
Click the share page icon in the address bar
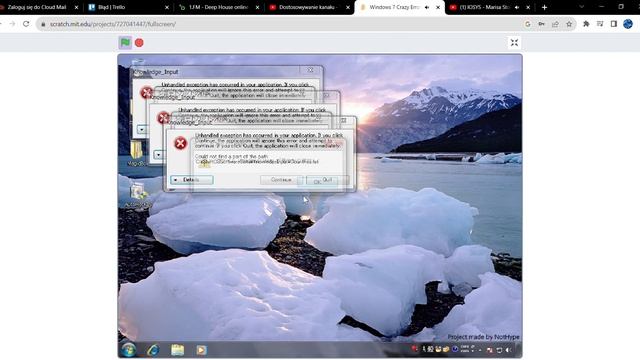coord(555,24)
